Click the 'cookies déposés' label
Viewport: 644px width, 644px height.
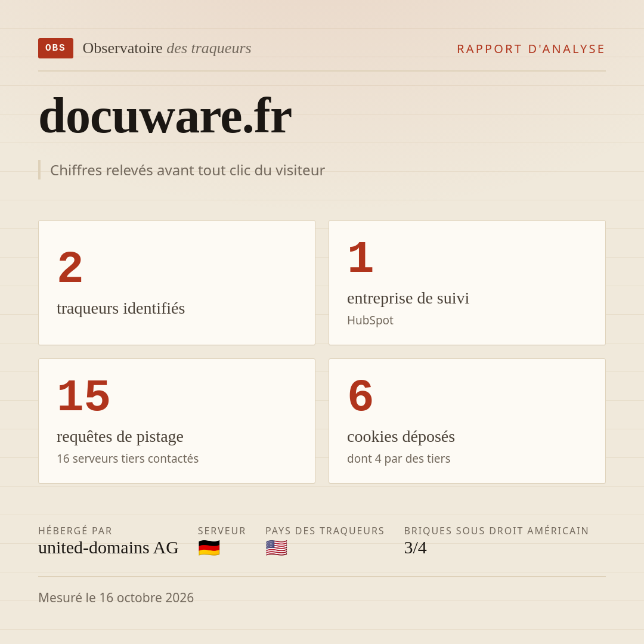pyautogui.click(x=401, y=436)
